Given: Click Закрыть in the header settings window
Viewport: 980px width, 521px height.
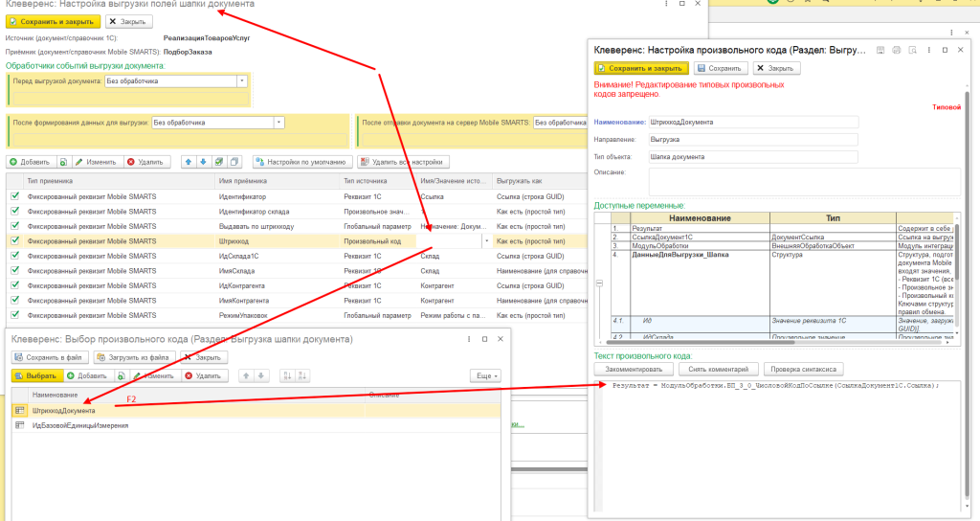Looking at the screenshot, I should coord(128,21).
